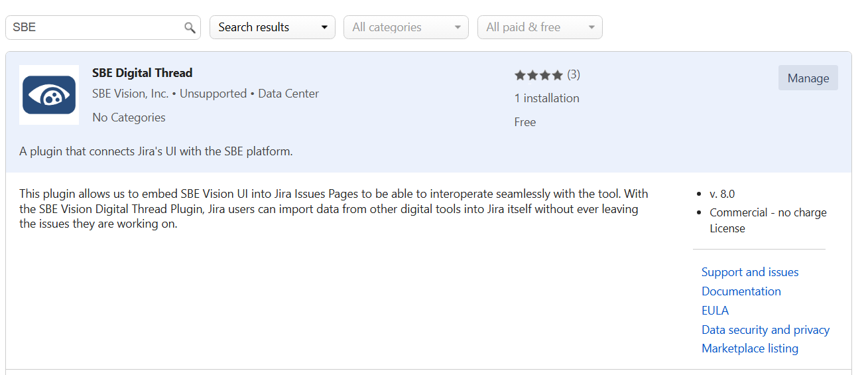Click the review count (3)
Image resolution: width=868 pixels, height=375 pixels.
click(x=574, y=74)
